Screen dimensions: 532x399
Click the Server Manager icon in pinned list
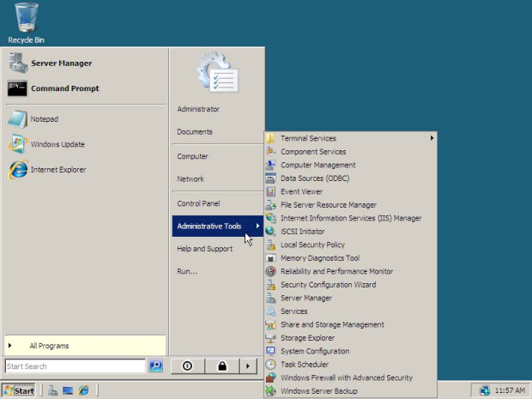(x=18, y=63)
